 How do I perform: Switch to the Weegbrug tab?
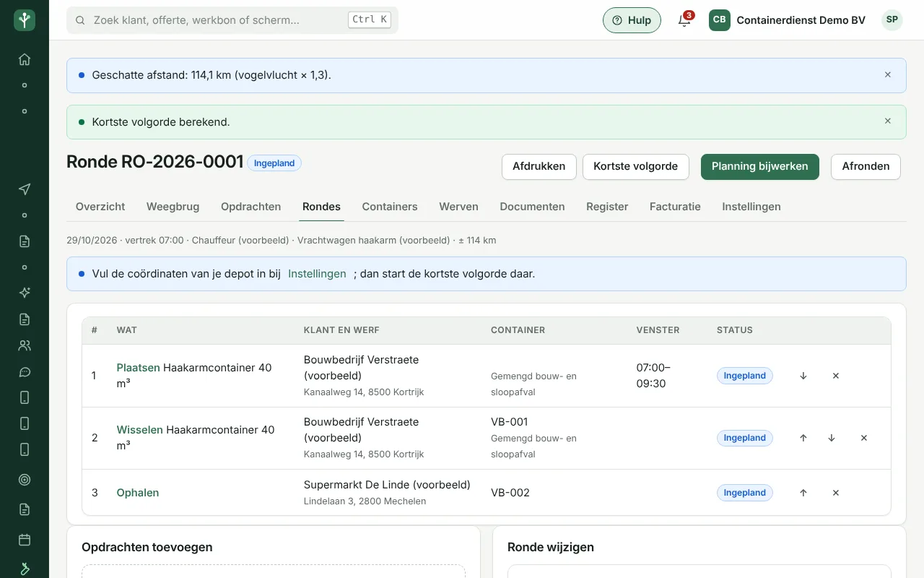173,207
